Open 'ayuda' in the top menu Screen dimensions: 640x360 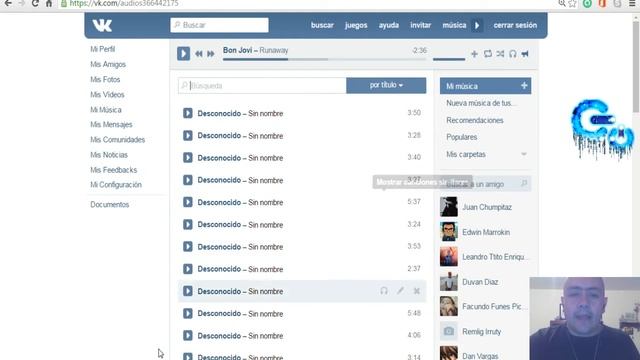click(x=389, y=25)
